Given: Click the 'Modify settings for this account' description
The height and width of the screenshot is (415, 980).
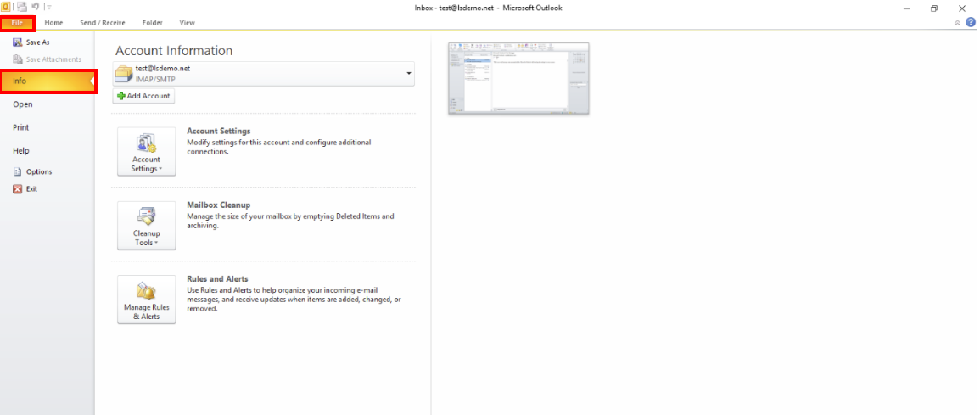Looking at the screenshot, I should point(279,147).
